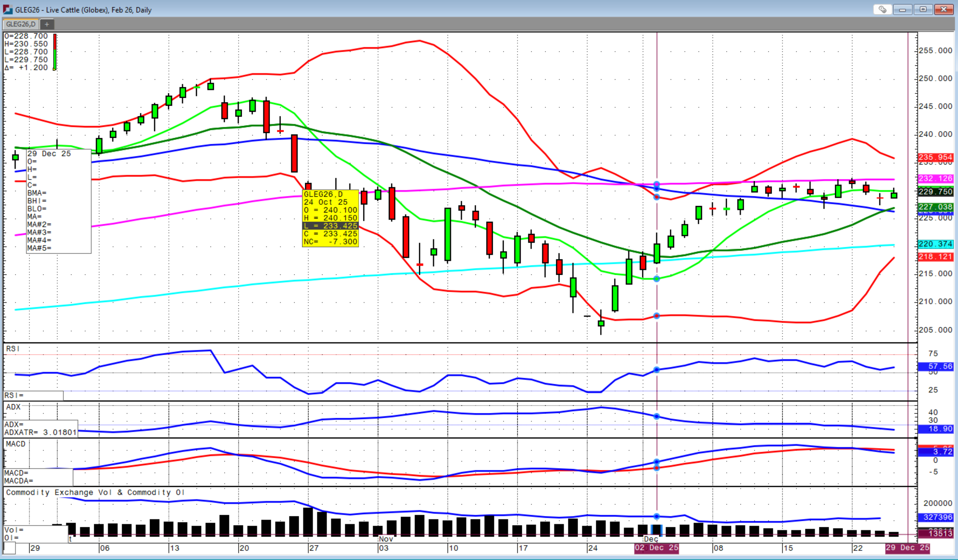Click the MACD study label
The image size is (958, 560).
point(16,444)
